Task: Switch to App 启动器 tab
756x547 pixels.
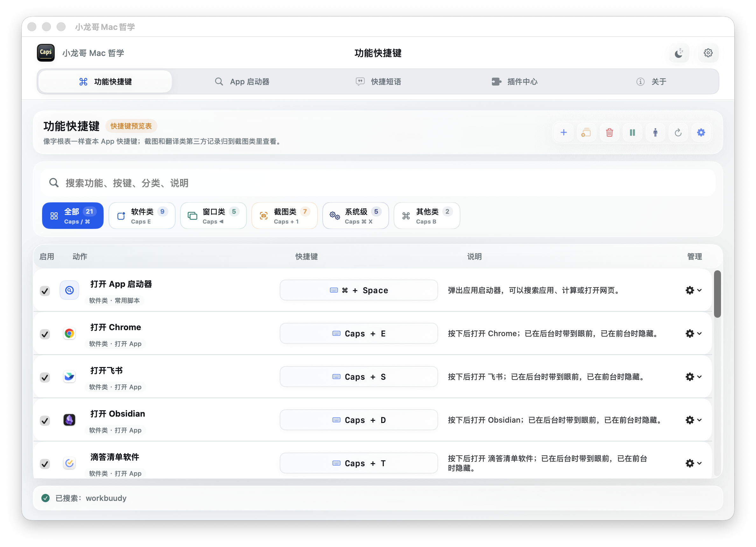Action: point(242,82)
